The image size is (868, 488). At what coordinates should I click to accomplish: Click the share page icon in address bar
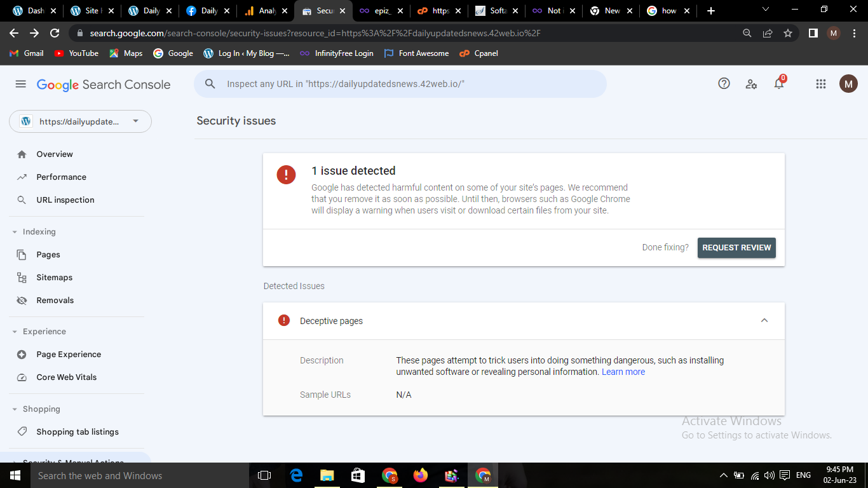768,33
